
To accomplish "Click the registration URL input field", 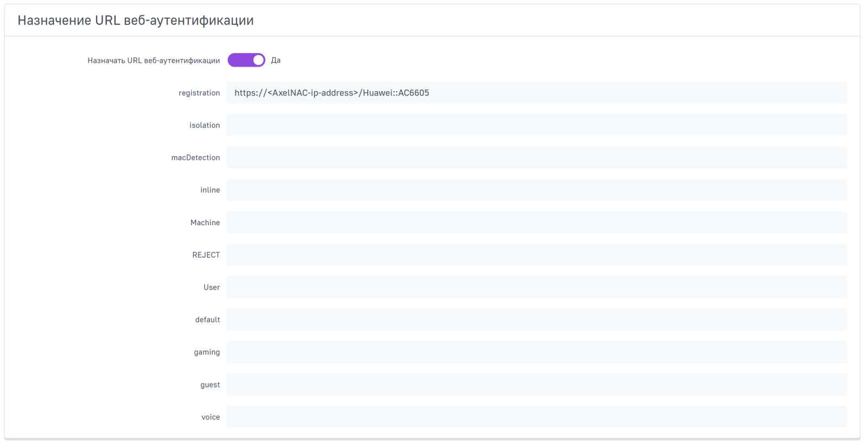I will [536, 93].
